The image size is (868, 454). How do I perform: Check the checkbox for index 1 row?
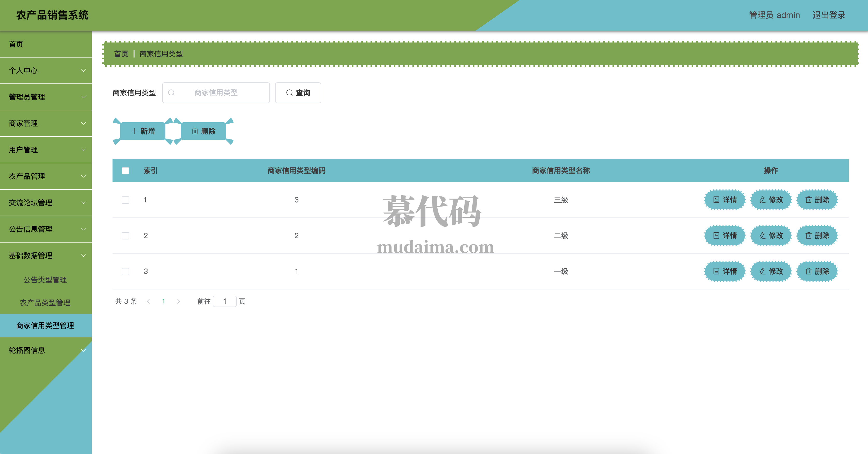click(125, 200)
